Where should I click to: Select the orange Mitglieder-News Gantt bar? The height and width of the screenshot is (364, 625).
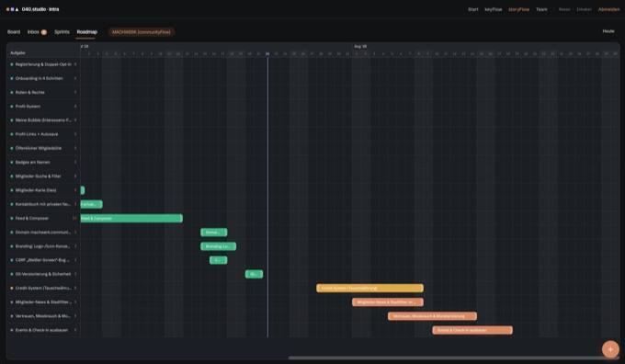point(388,301)
